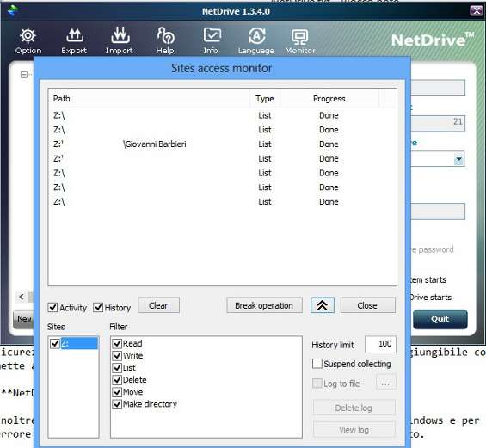Open the Language icon
Screen dimensions: 486x448
(x=256, y=40)
